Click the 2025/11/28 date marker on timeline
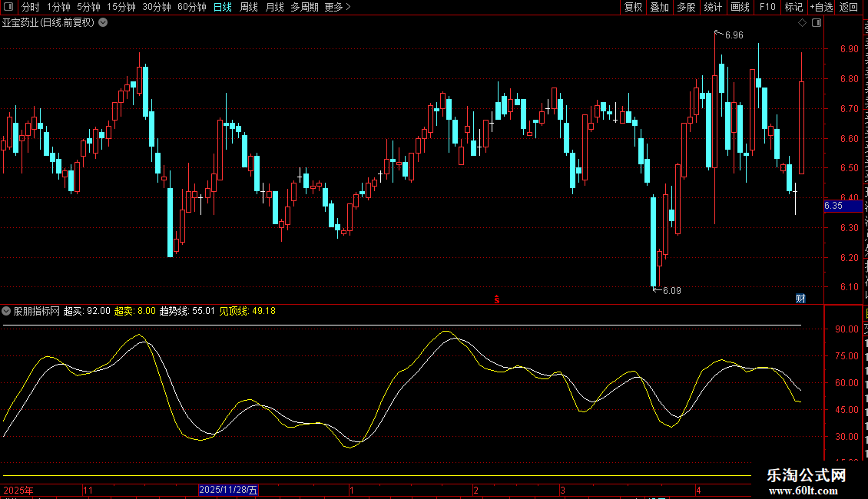 (228, 490)
